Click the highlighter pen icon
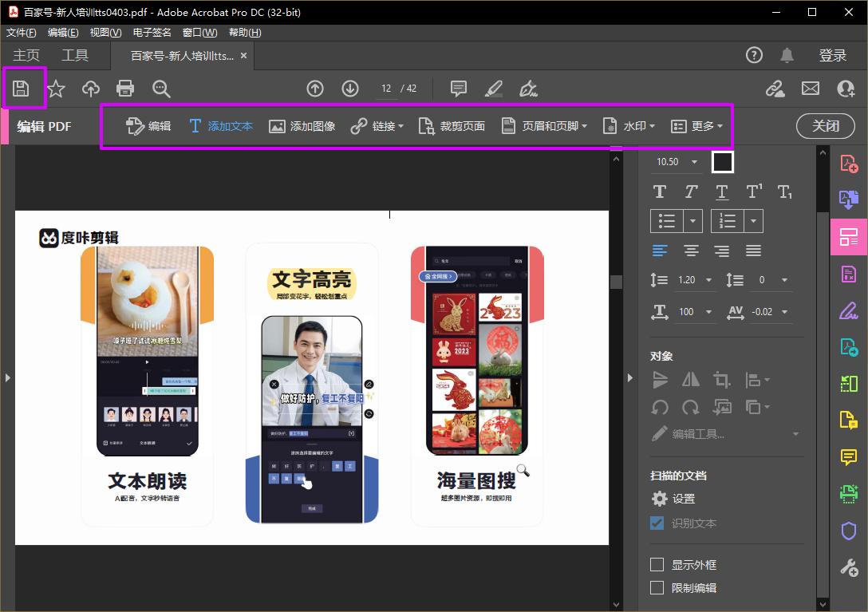 pyautogui.click(x=494, y=89)
